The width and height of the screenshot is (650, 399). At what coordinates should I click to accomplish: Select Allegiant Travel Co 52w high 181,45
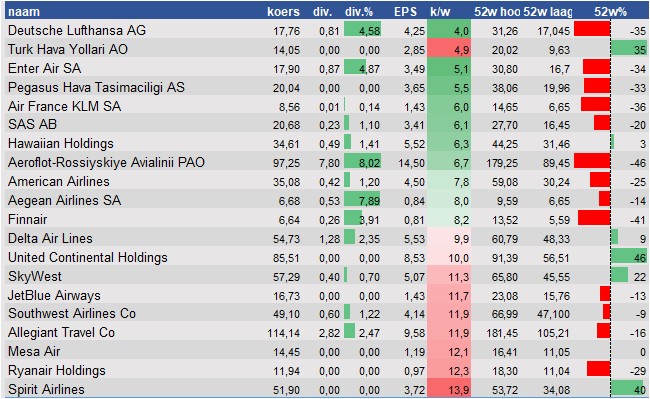click(x=502, y=333)
